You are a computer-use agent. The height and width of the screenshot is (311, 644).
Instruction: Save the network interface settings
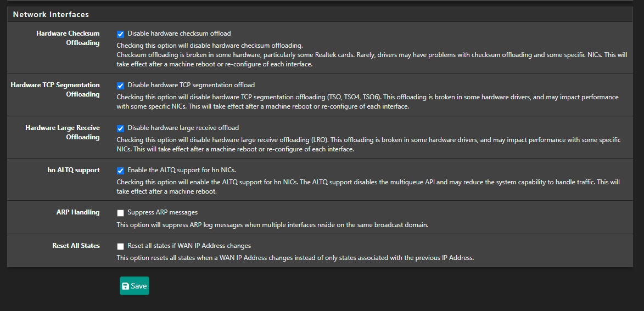point(135,286)
